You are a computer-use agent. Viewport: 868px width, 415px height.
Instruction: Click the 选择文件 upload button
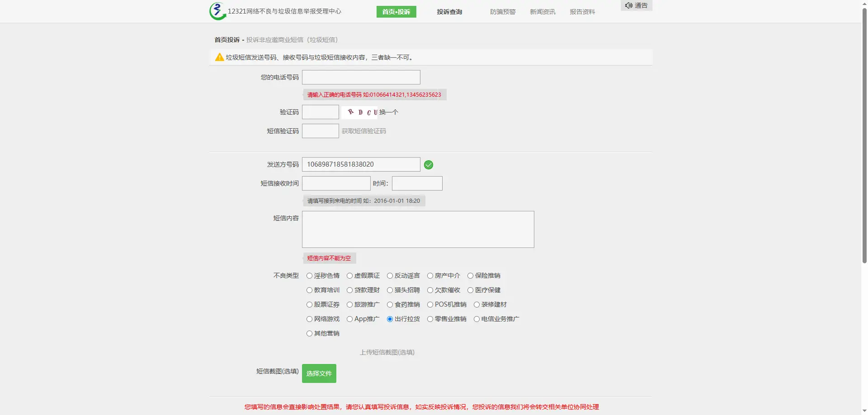point(319,373)
